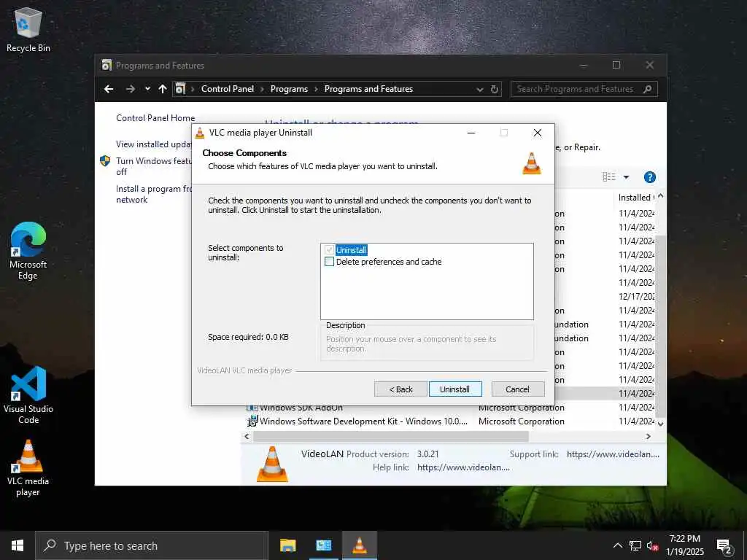Click the Programs and Features title bar icon
The height and width of the screenshot is (560, 747).
(x=107, y=65)
